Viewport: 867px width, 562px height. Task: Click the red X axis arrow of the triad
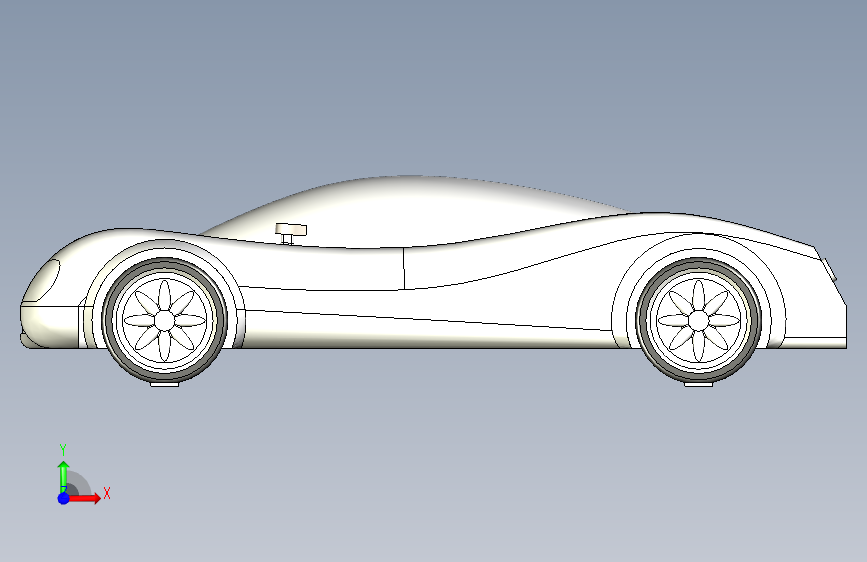tap(84, 498)
